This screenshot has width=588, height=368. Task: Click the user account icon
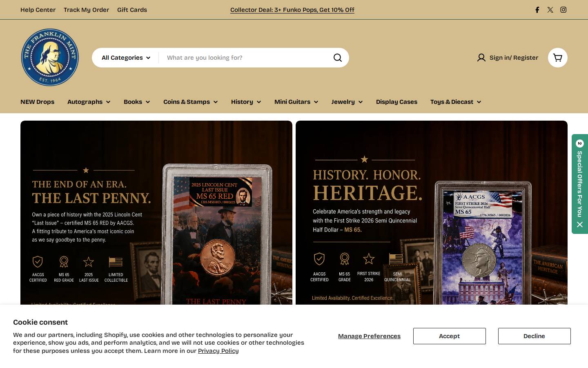point(481,58)
